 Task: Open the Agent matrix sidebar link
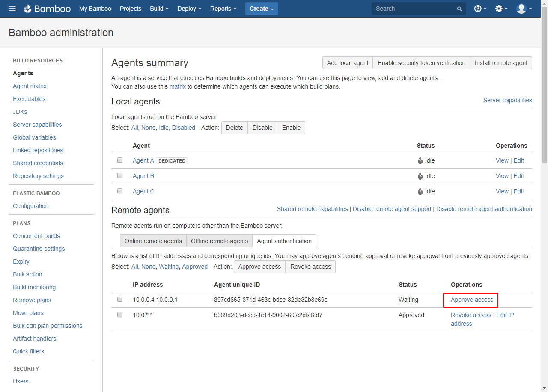point(30,86)
